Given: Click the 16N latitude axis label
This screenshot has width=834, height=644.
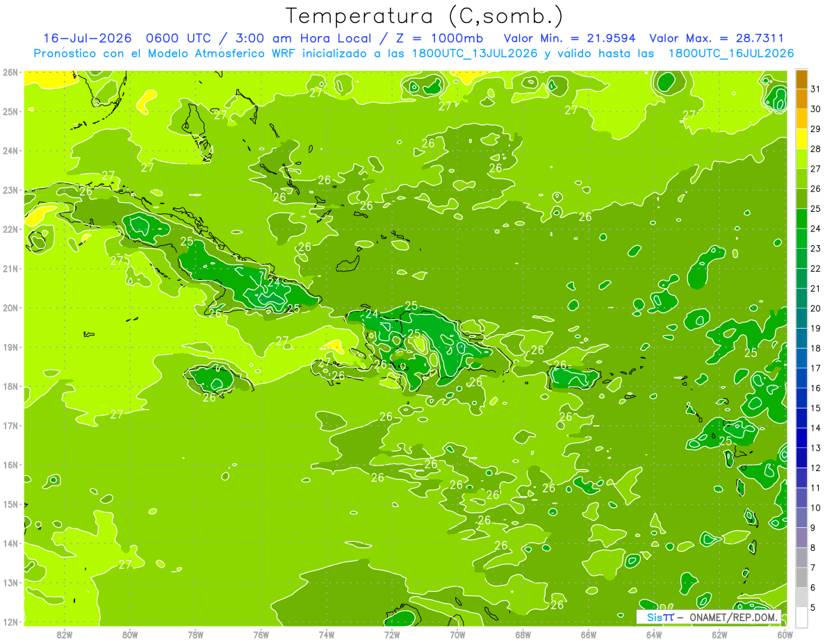Looking at the screenshot, I should coord(10,465).
